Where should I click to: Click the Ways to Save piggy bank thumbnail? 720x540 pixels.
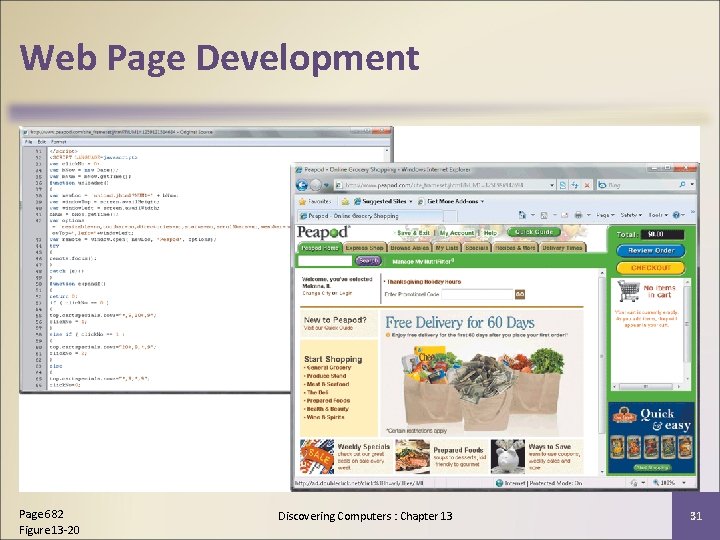(x=507, y=456)
